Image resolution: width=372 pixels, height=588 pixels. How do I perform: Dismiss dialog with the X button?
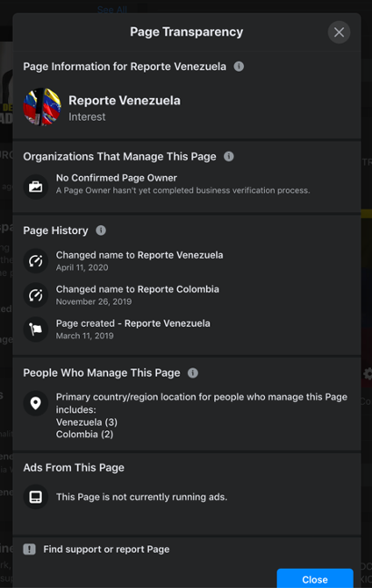[x=339, y=33]
